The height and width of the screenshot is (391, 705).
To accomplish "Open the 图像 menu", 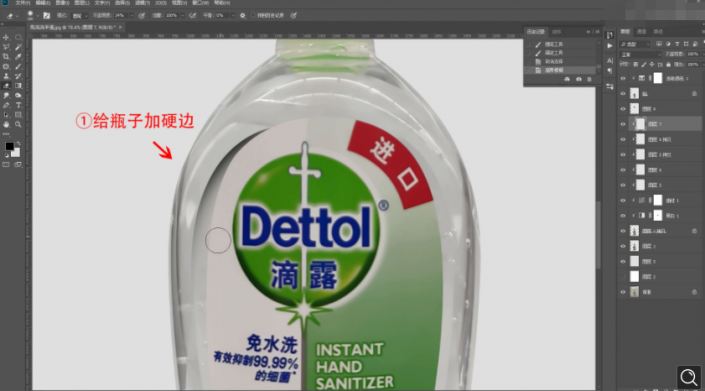I will (x=62, y=3).
